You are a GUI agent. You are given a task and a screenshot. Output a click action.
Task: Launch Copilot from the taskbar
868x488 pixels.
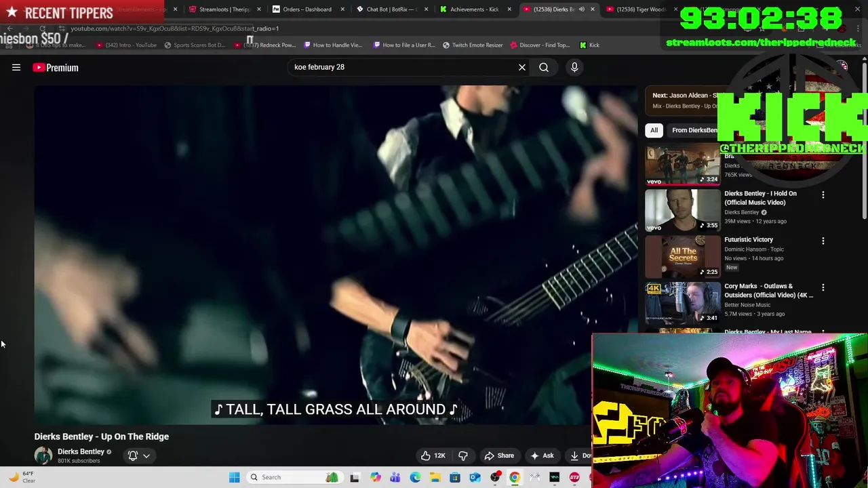point(375,477)
